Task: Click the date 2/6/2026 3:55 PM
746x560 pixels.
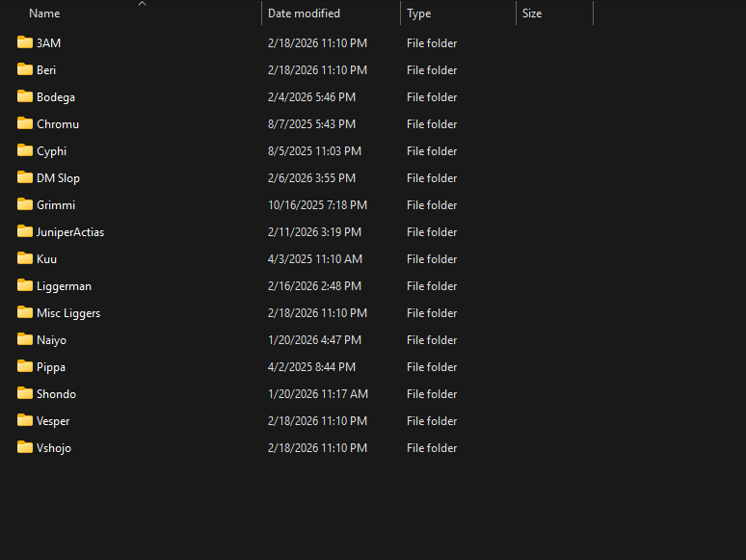Action: 311,178
